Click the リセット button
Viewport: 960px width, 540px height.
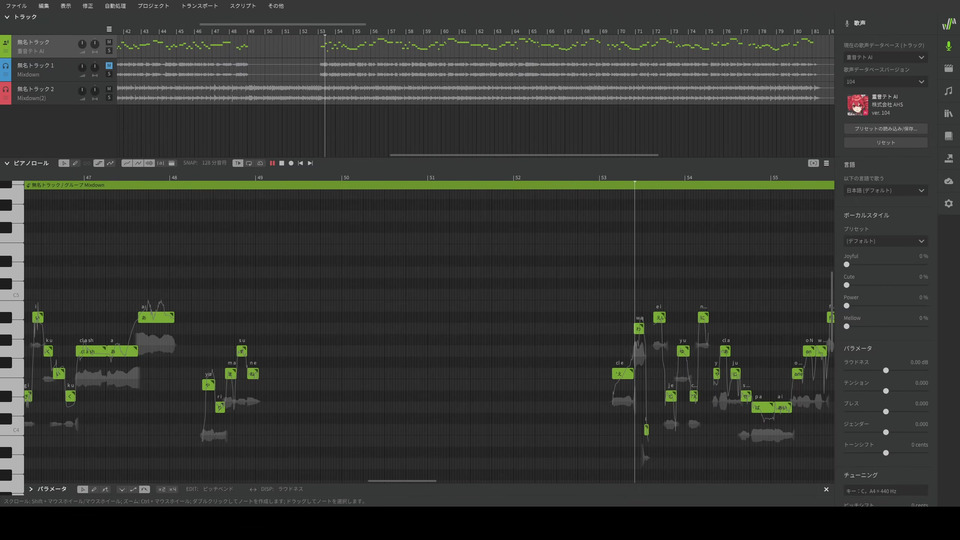click(885, 143)
